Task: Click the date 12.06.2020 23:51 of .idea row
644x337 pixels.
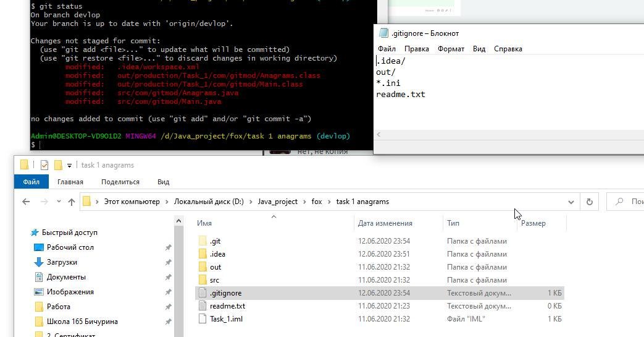Action: [x=384, y=254]
